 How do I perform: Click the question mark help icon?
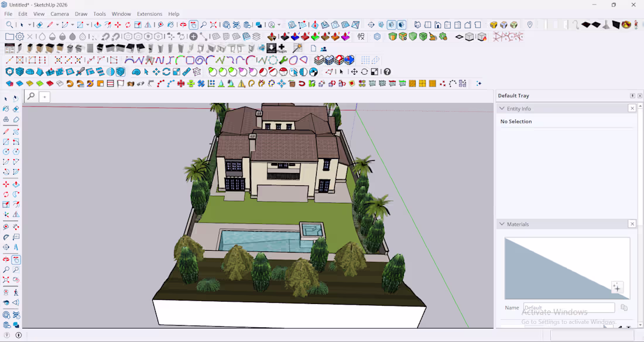click(387, 72)
